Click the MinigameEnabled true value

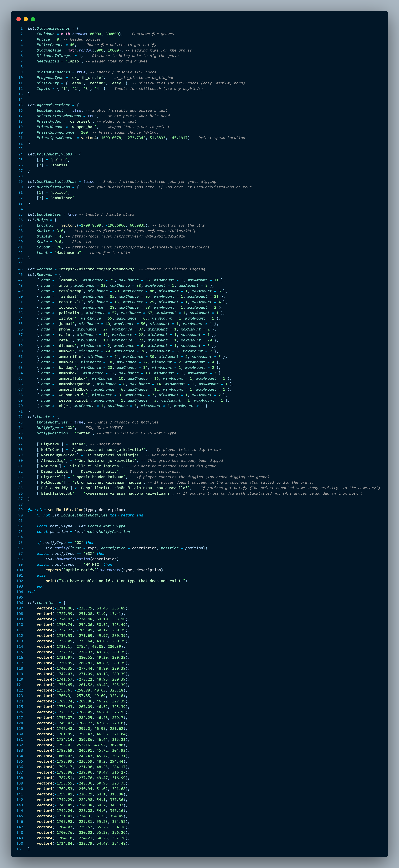pos(81,72)
